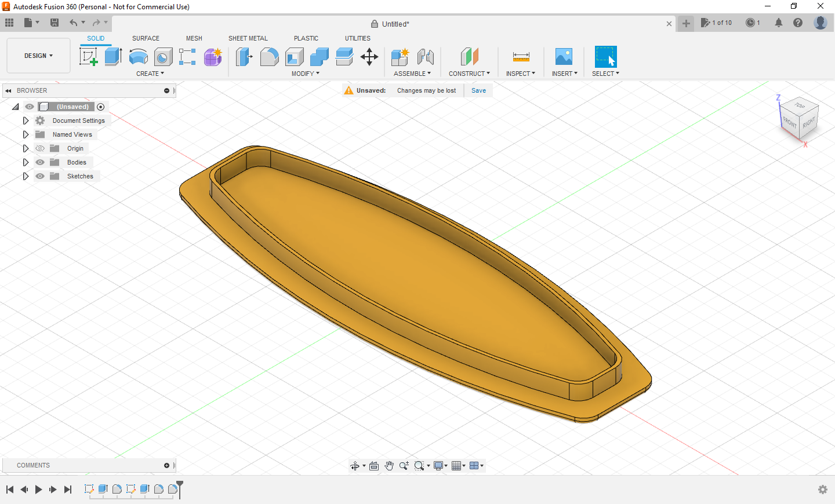This screenshot has height=504, width=835.
Task: Switch to the SURFACE tab
Action: coord(146,38)
